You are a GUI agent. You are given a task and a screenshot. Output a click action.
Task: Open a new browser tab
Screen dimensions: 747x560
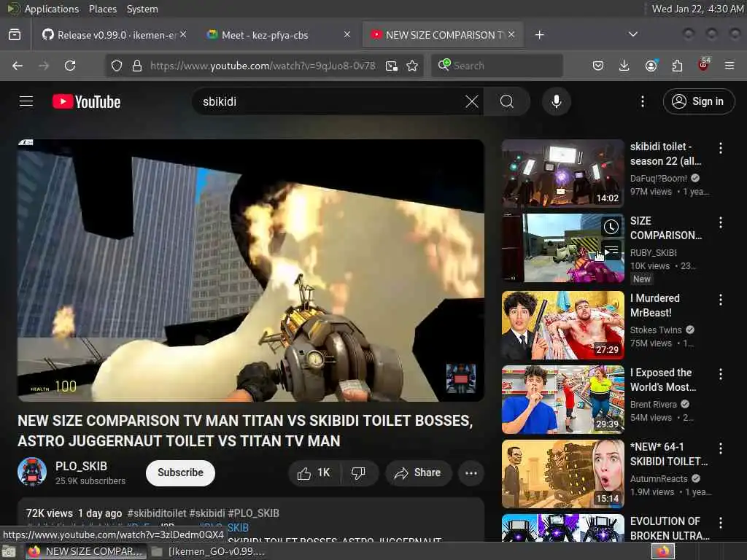point(539,35)
